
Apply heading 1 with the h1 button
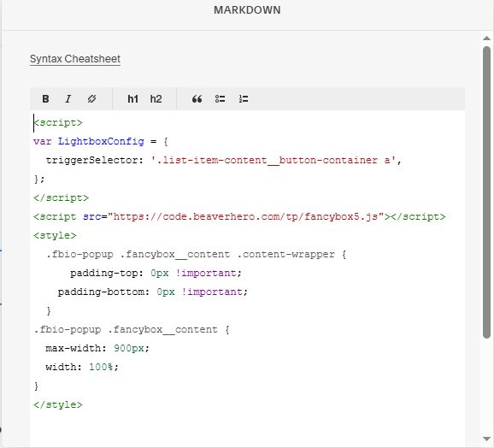(x=133, y=99)
